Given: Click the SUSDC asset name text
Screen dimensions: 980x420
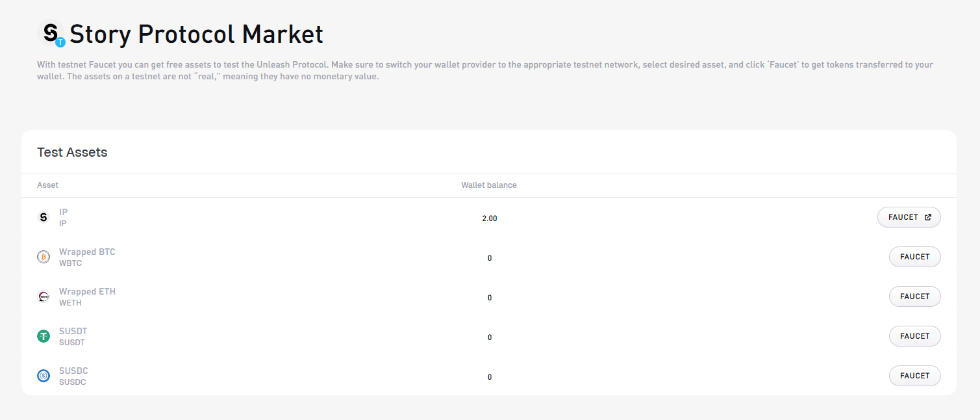Looking at the screenshot, I should click(x=73, y=371).
